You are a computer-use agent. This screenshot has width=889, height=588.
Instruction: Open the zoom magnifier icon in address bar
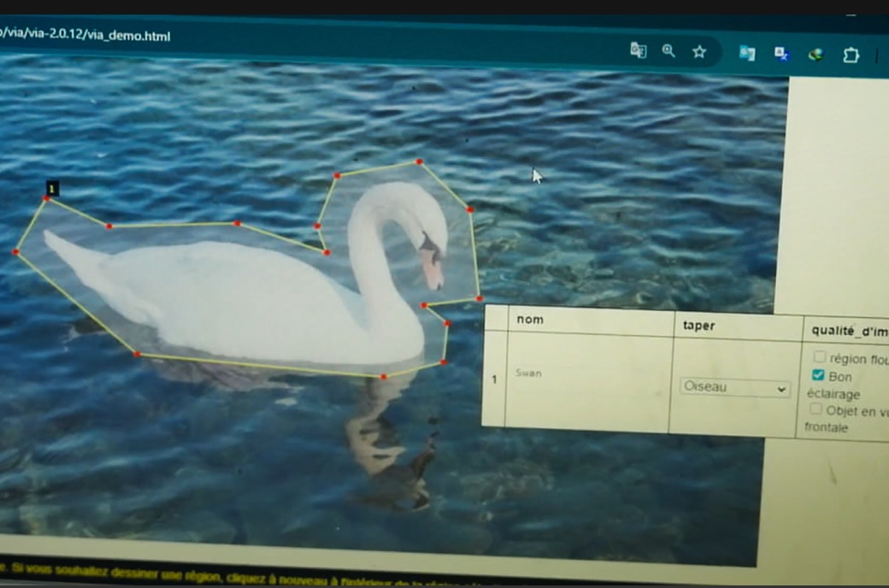668,51
